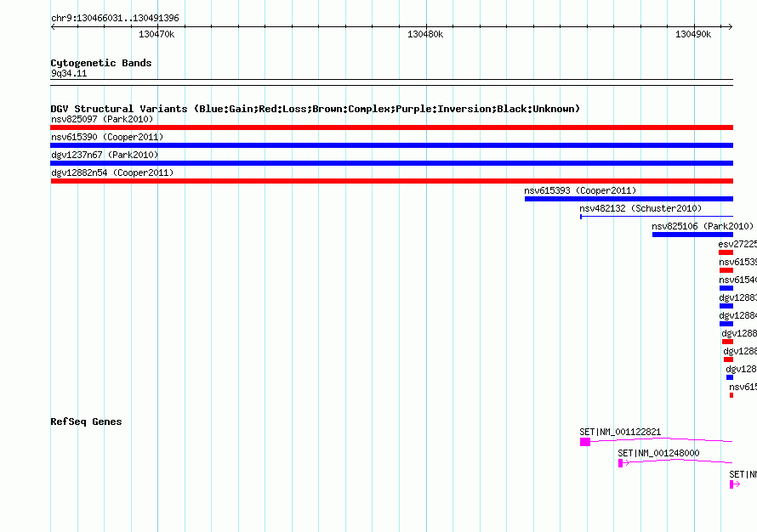Viewport: 757px width, 532px height.
Task: Click the chr9:130466031..130491396 coordinates text
Action: pyautogui.click(x=115, y=18)
